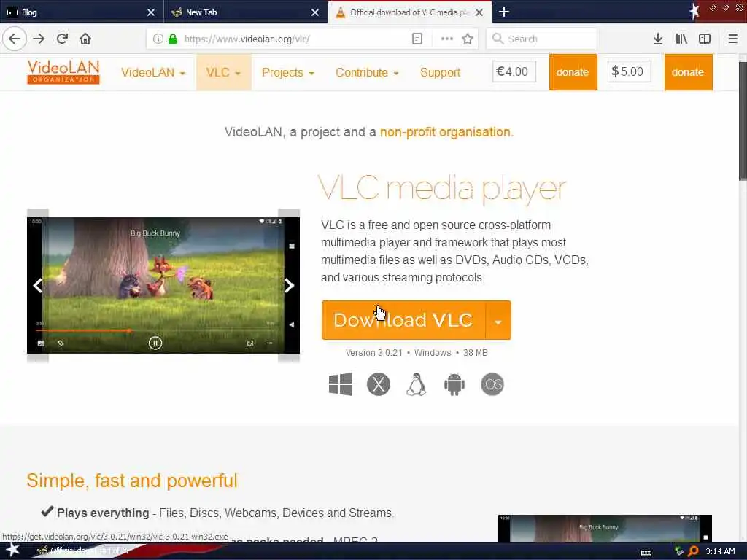Screen dimensions: 747x560
Task: Click the "Plays everything" feature text
Action: pos(103,513)
